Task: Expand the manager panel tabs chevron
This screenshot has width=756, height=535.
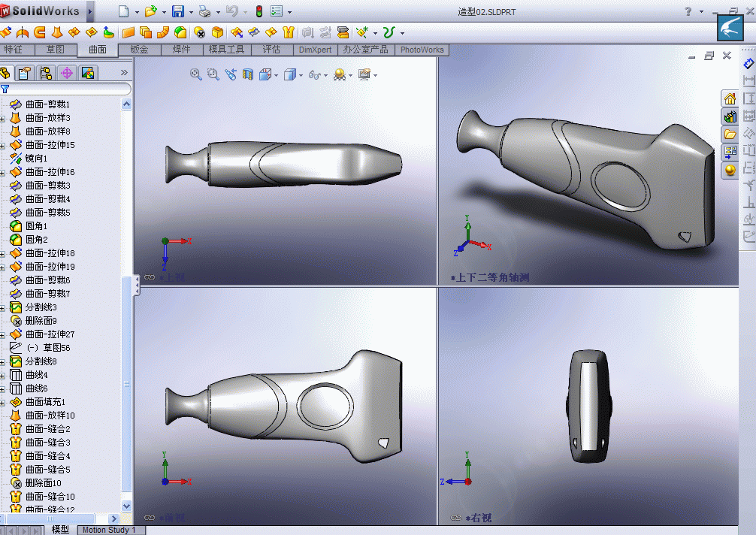Action: [125, 73]
